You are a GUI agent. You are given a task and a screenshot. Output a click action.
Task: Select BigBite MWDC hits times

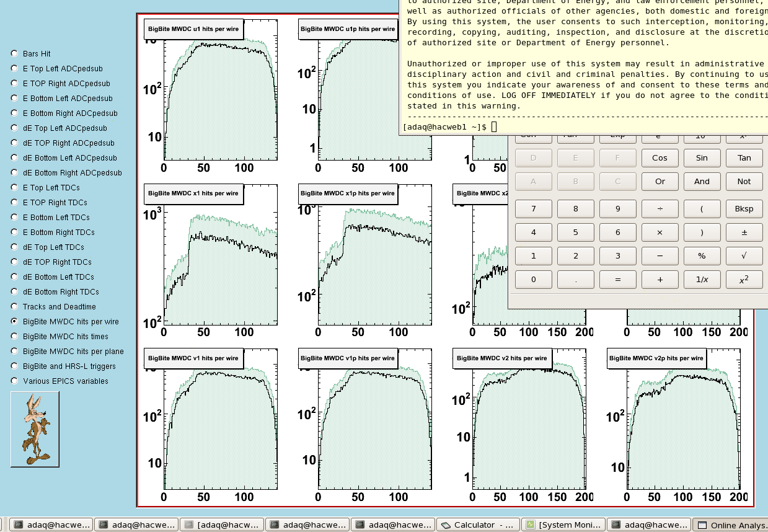(x=14, y=337)
